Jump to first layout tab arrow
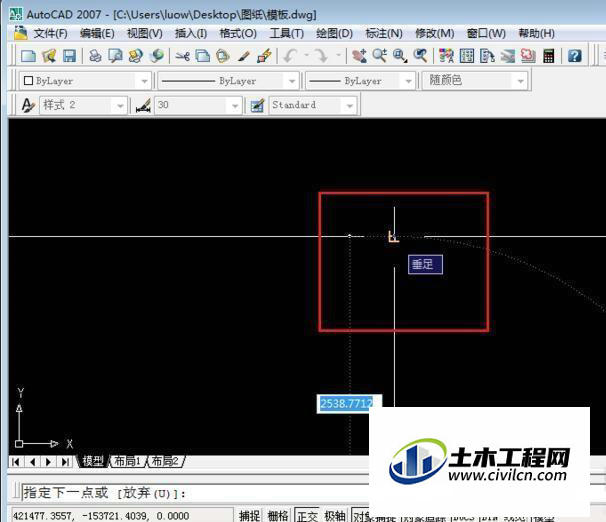This screenshot has width=606, height=522. coord(16,462)
